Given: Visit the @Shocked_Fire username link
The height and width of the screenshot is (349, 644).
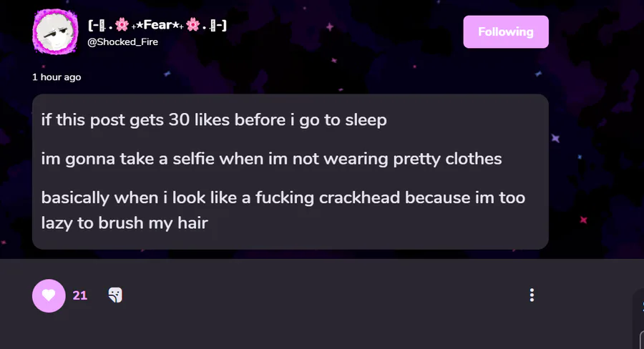Looking at the screenshot, I should coord(123,42).
